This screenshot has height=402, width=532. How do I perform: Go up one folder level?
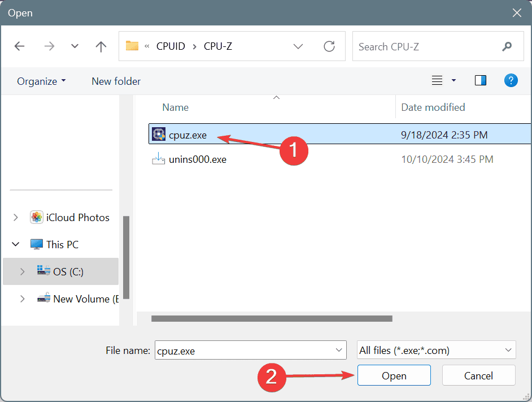point(101,46)
